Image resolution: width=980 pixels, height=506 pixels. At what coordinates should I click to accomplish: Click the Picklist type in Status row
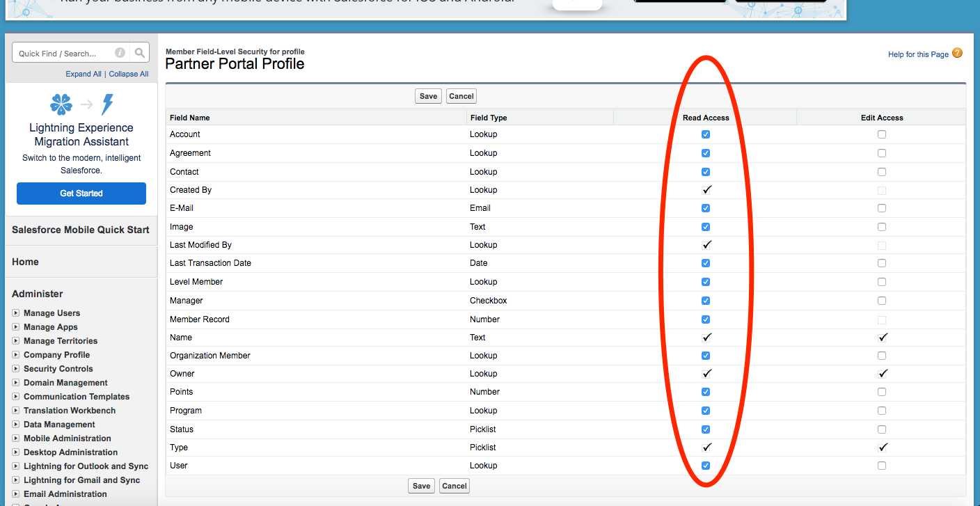[483, 429]
